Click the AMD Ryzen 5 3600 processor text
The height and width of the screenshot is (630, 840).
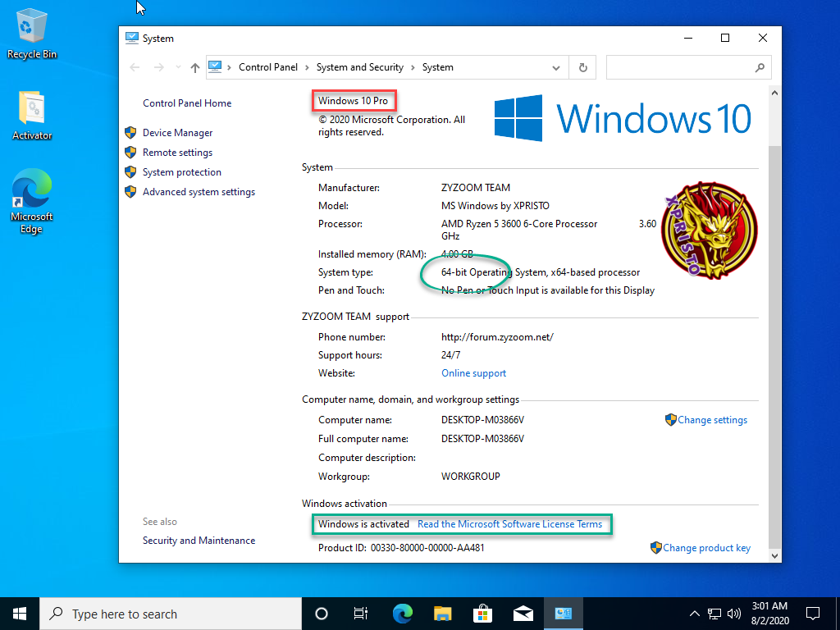tap(519, 224)
